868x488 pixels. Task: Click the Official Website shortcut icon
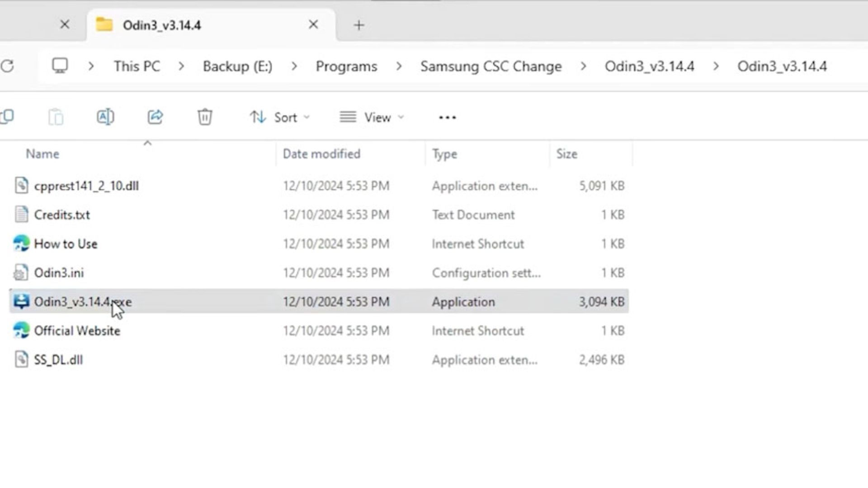(x=21, y=330)
